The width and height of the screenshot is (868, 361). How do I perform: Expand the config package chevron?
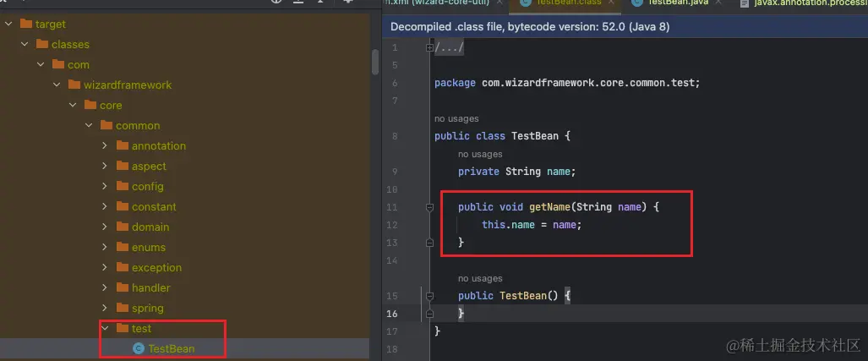coord(105,187)
